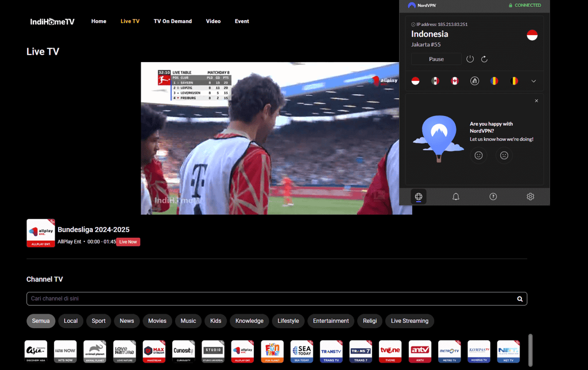Select the Semua category filter
The width and height of the screenshot is (588, 370).
click(x=41, y=321)
